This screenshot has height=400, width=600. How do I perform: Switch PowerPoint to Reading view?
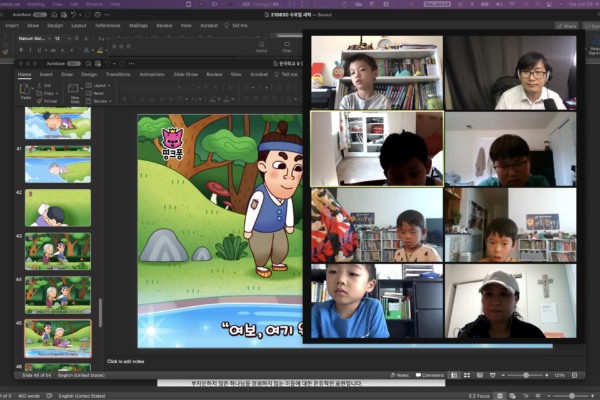(x=479, y=375)
